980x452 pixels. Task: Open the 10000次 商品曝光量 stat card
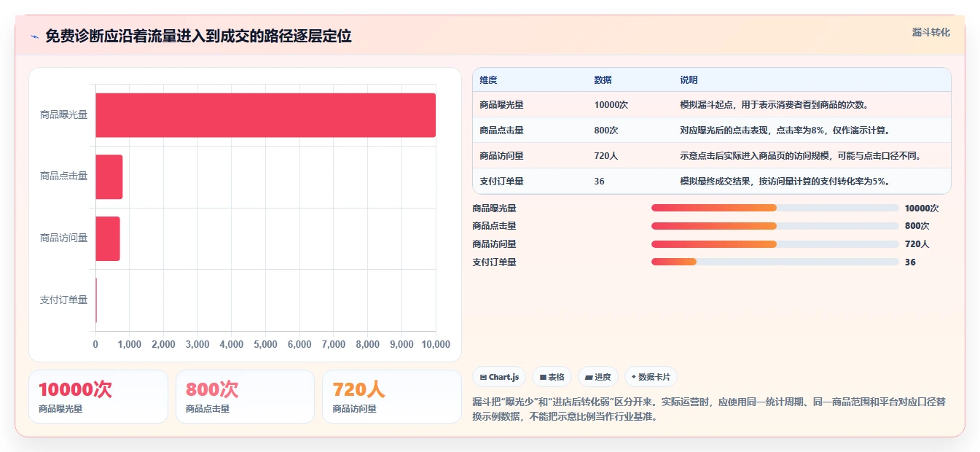(98, 397)
